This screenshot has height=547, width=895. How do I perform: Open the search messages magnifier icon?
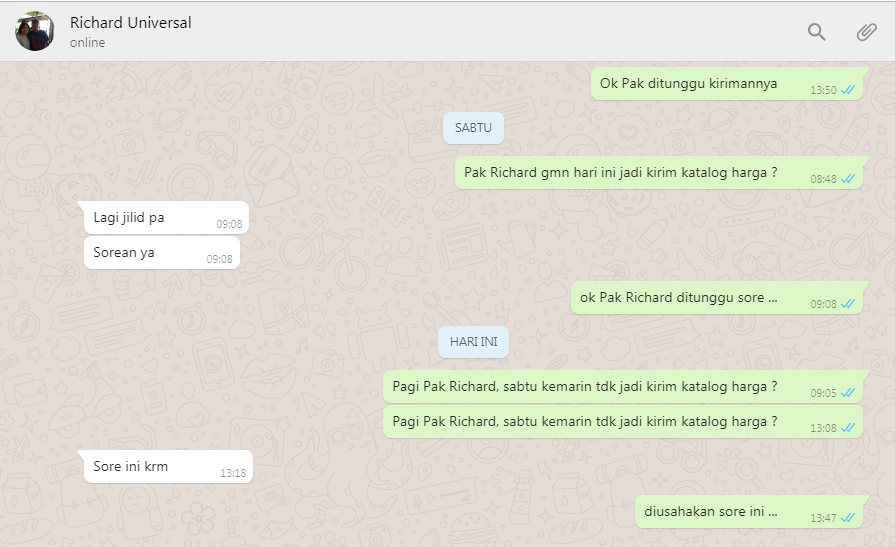(x=816, y=32)
